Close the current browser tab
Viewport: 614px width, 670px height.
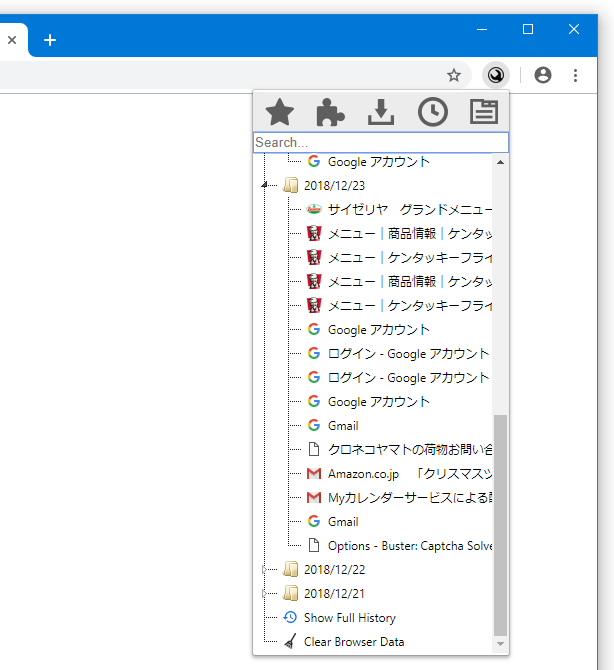pos(12,40)
